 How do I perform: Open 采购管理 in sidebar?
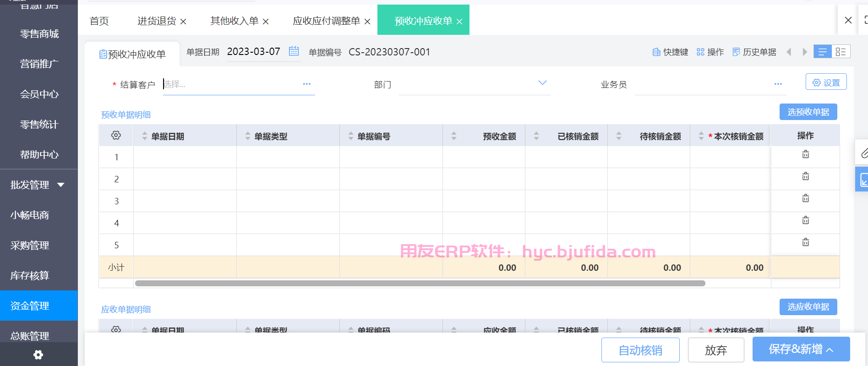(x=30, y=245)
